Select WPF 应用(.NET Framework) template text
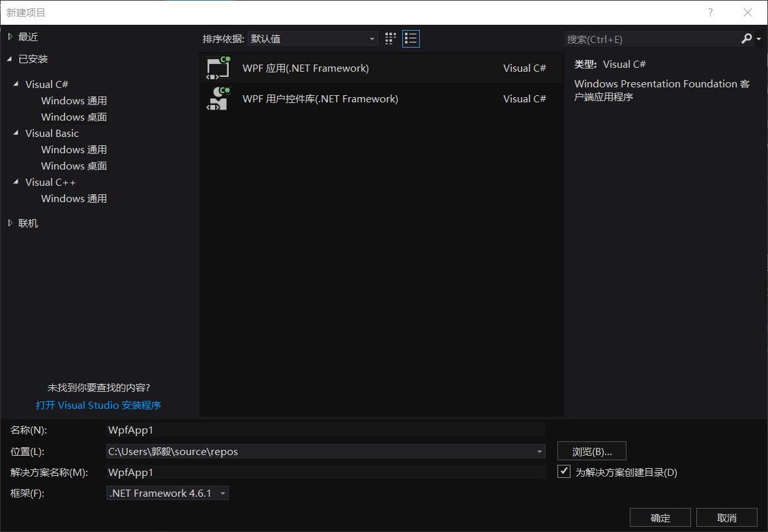Viewport: 768px width, 532px height. (x=306, y=68)
